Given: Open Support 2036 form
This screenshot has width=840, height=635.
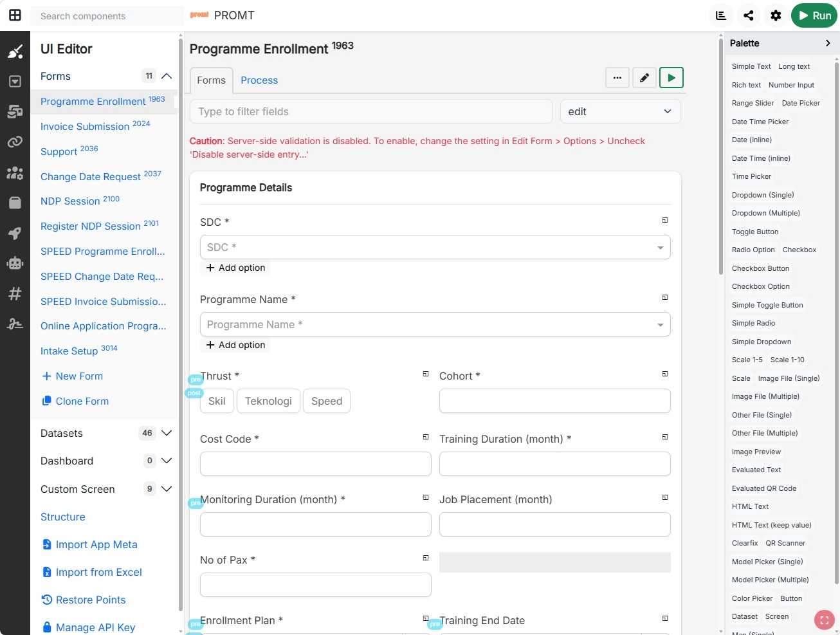Looking at the screenshot, I should [69, 151].
